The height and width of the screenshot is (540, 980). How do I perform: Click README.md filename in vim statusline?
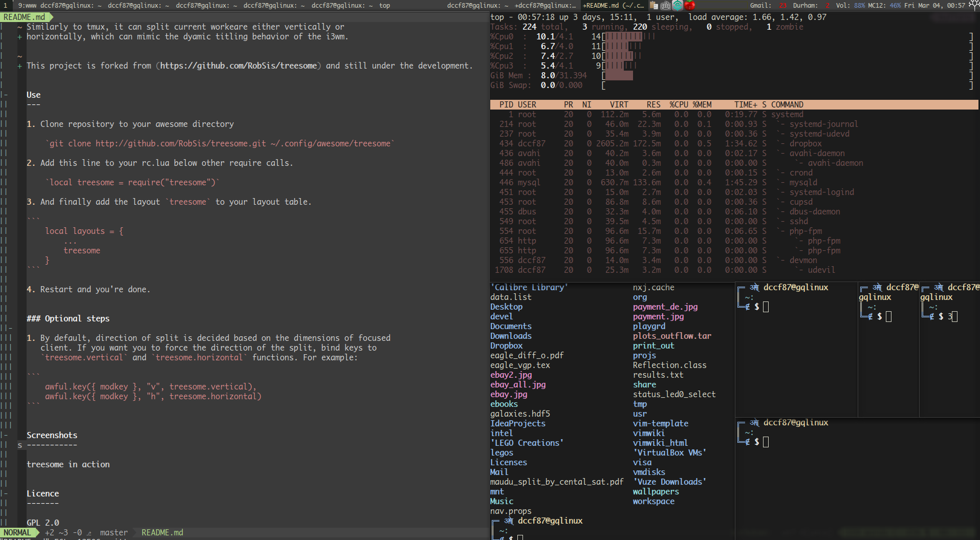pos(162,532)
